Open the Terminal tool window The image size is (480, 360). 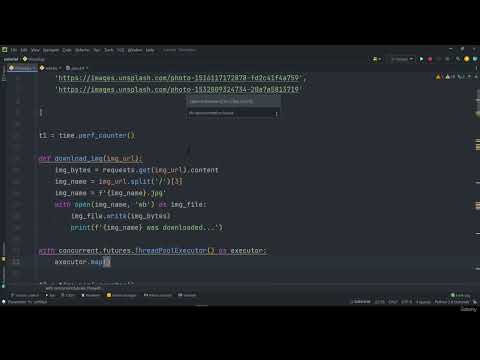tap(187, 295)
